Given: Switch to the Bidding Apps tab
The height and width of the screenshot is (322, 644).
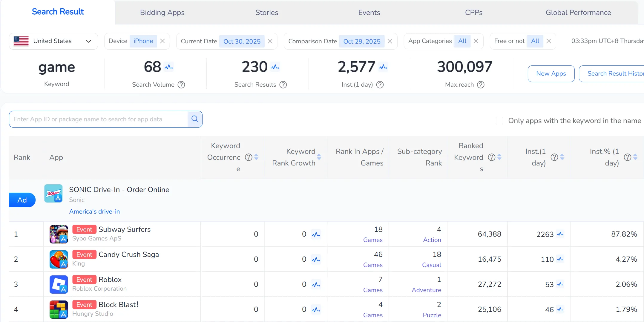Looking at the screenshot, I should click(x=162, y=13).
